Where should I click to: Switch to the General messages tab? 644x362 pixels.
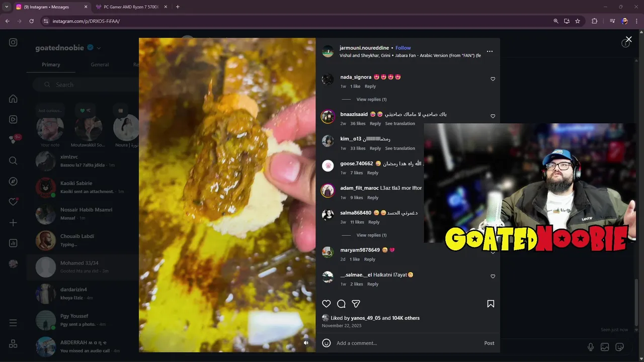click(x=100, y=64)
